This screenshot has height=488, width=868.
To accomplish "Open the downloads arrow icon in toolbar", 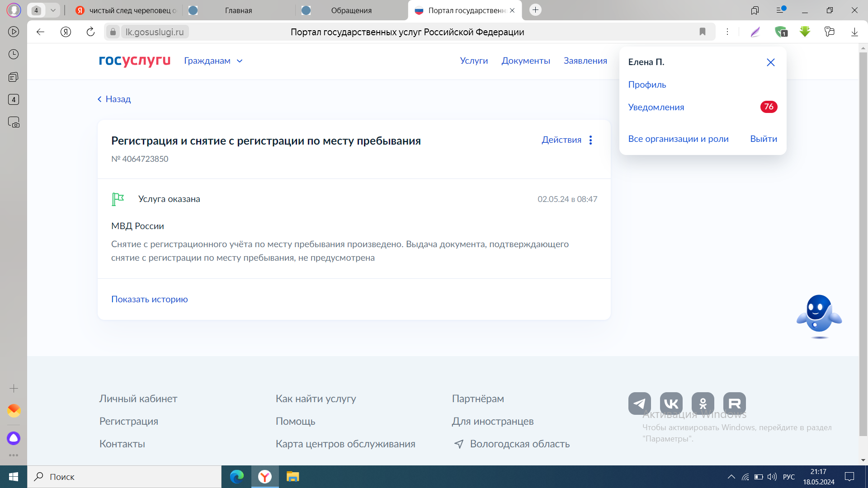I will [854, 32].
